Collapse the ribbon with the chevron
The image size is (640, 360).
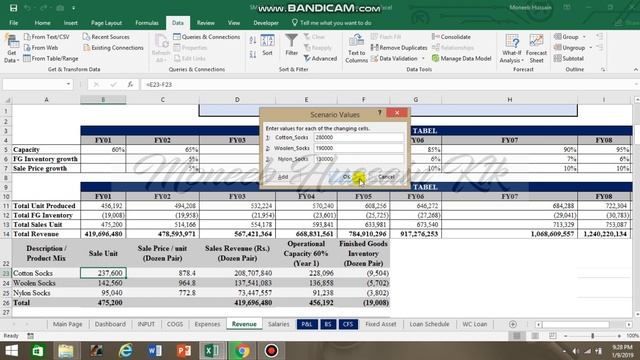(x=636, y=70)
